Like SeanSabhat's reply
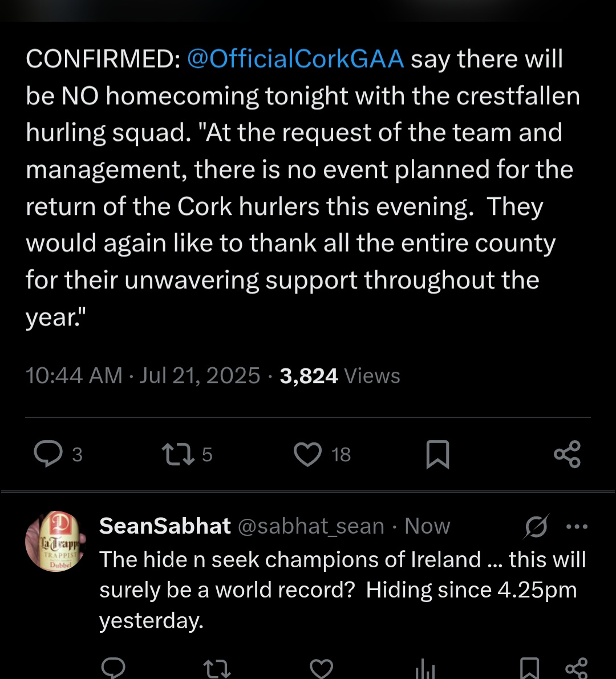Screen dimensions: 616x679 (322, 668)
